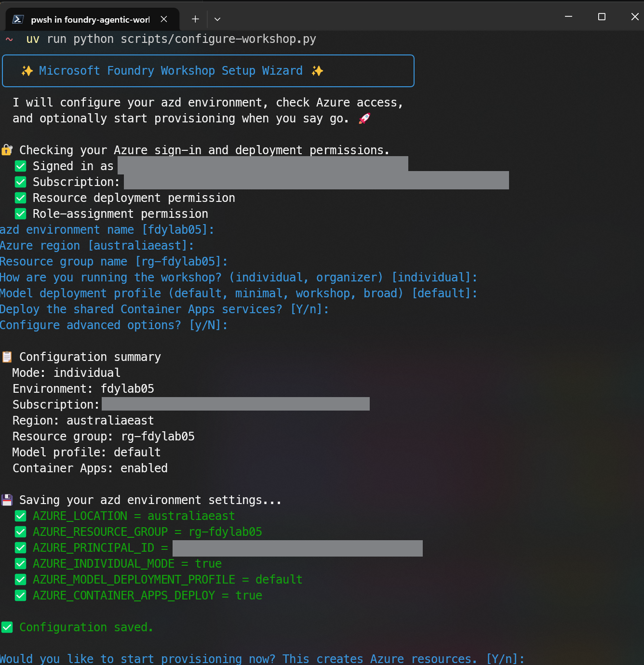
Task: Click the 'uv run python scripts/configure-workshop.py' command
Action: click(x=171, y=39)
